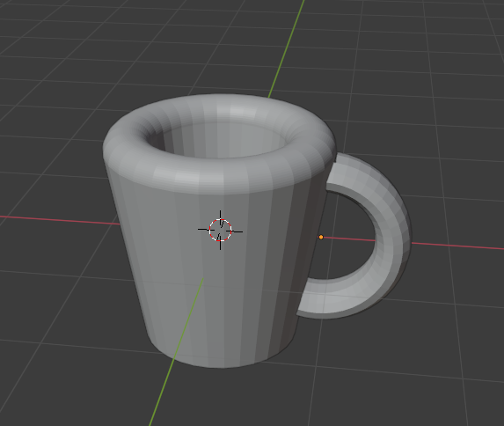Click the red X axis line right of the handle
The width and height of the screenshot is (504, 426).
tap(457, 246)
